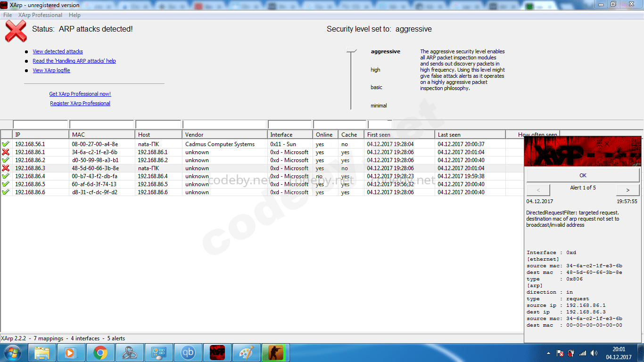Sort table by Host column header
The height and width of the screenshot is (362, 644).
158,135
